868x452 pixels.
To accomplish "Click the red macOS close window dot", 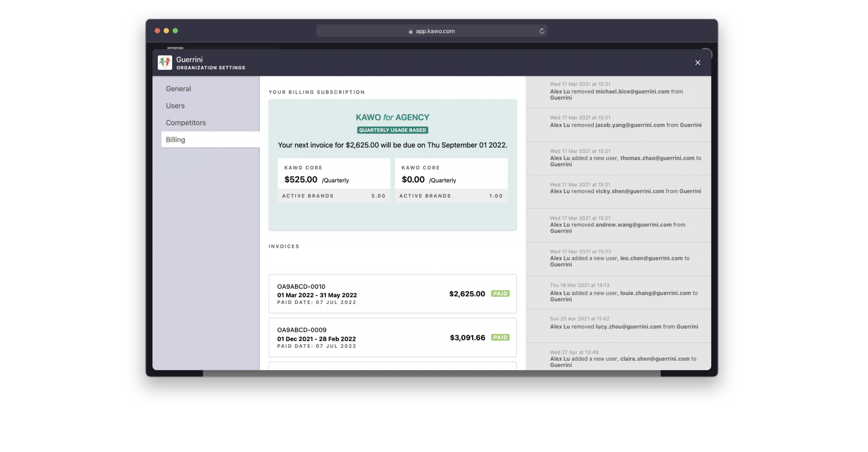I will coord(157,31).
